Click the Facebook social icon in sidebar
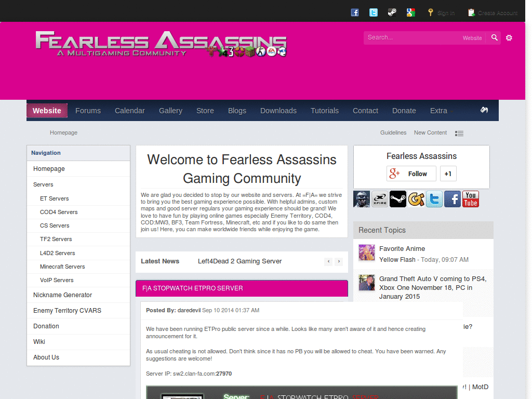 [x=453, y=199]
